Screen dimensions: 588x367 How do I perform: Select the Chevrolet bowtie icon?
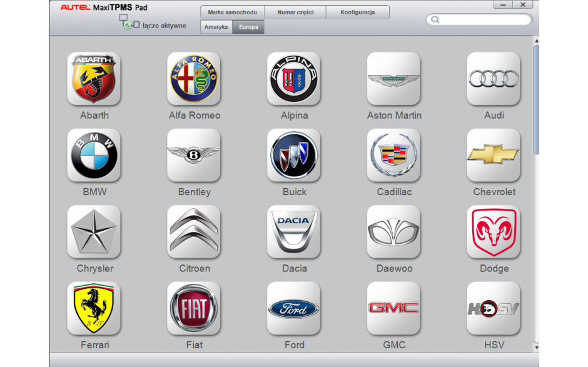494,155
